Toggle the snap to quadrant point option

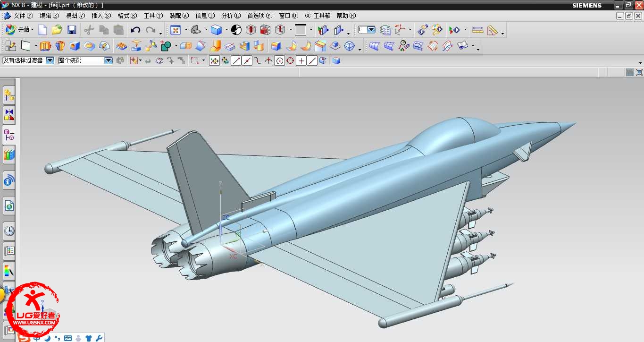coord(290,61)
